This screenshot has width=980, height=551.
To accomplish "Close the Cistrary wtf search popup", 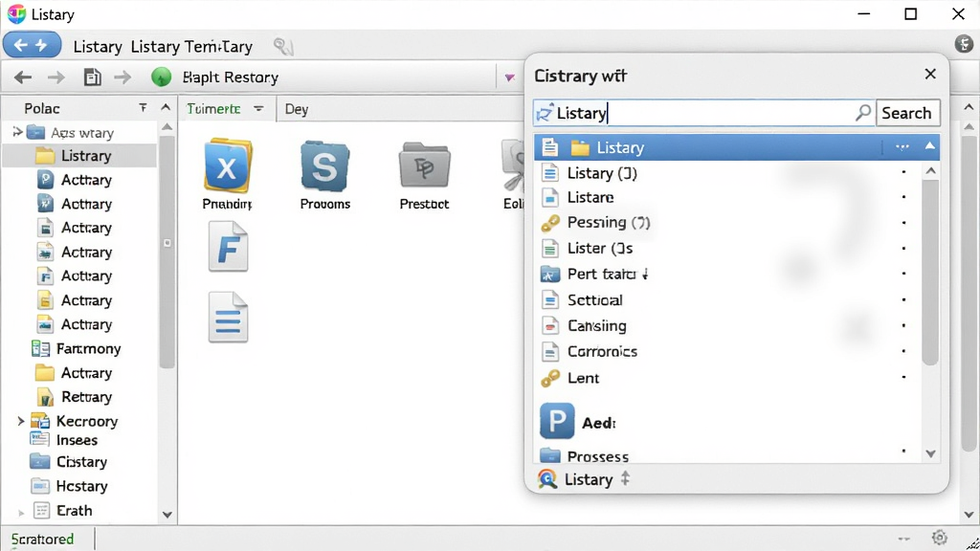I will point(930,75).
